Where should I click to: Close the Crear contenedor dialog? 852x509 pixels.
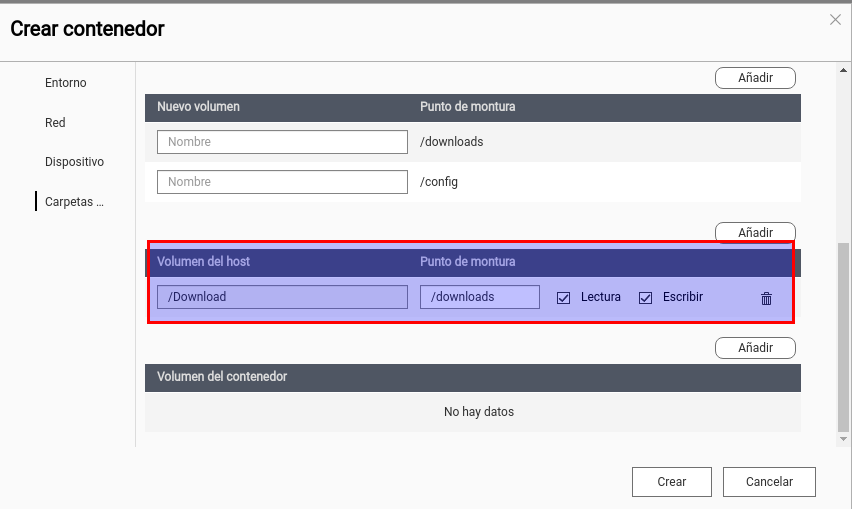point(835,20)
